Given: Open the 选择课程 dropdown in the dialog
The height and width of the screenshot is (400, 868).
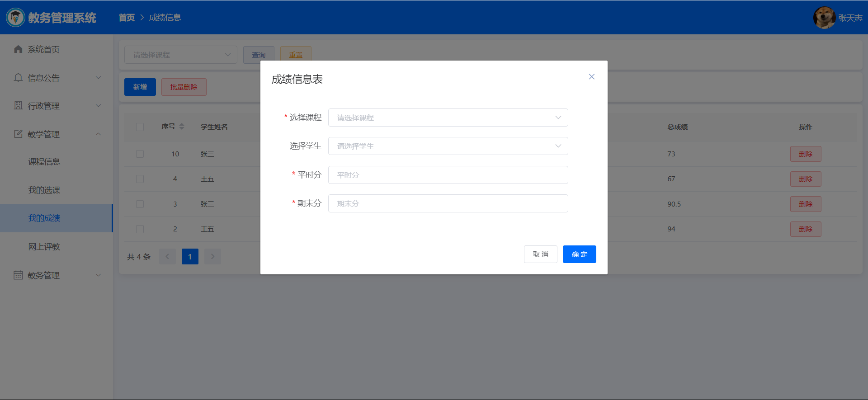Looking at the screenshot, I should tap(448, 118).
